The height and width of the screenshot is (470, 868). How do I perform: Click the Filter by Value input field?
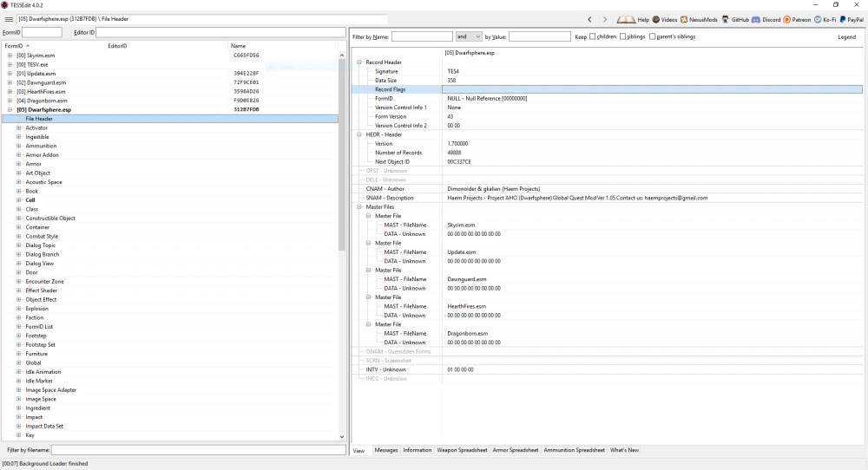(540, 36)
